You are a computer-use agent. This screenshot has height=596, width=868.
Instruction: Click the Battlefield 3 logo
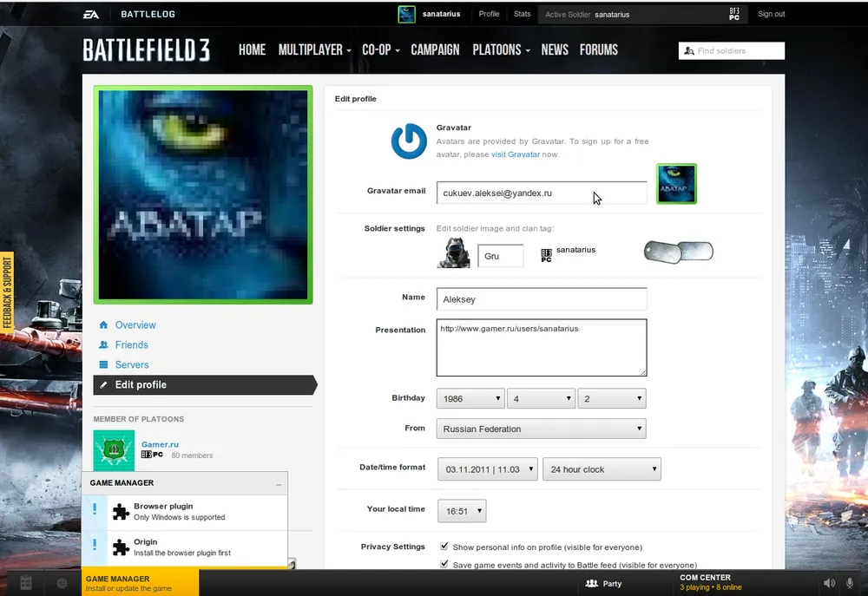click(146, 50)
